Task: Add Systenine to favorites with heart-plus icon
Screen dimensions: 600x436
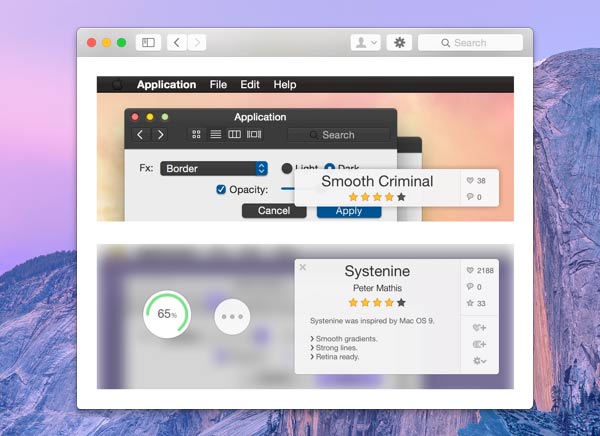Action: pyautogui.click(x=479, y=328)
